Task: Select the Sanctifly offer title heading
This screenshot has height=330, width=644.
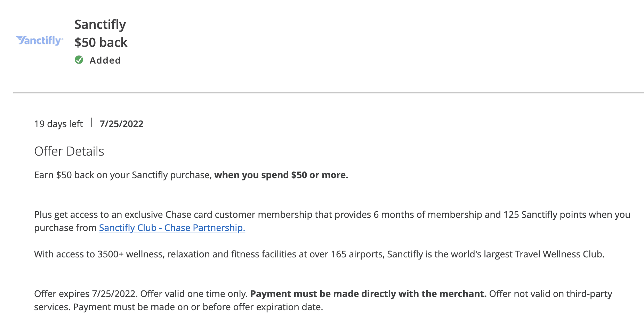Action: click(100, 24)
